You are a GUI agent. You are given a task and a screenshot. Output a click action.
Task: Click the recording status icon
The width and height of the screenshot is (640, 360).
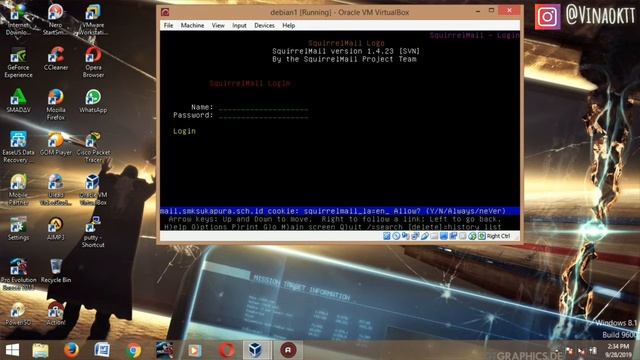[x=453, y=236]
